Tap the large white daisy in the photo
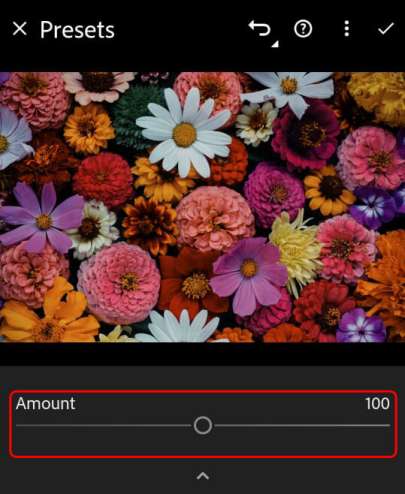Image resolution: width=405 pixels, height=494 pixels. pos(184,133)
